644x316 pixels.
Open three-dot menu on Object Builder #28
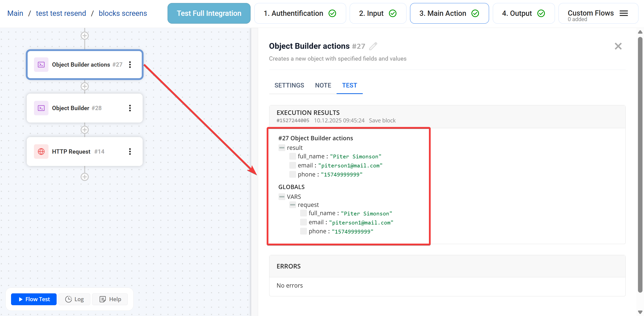(x=130, y=108)
